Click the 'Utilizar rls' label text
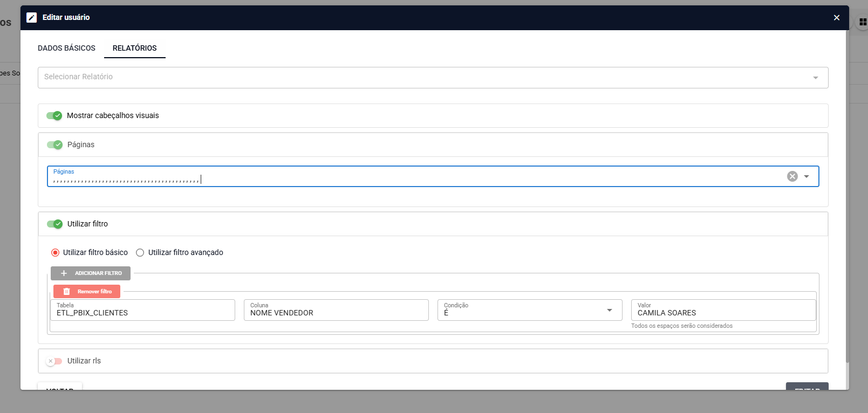Viewport: 868px width, 413px height. tap(84, 361)
